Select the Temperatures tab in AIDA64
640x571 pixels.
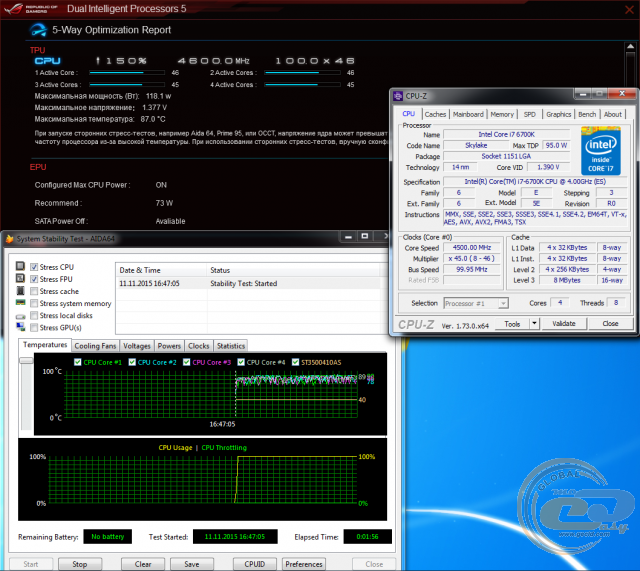click(45, 345)
